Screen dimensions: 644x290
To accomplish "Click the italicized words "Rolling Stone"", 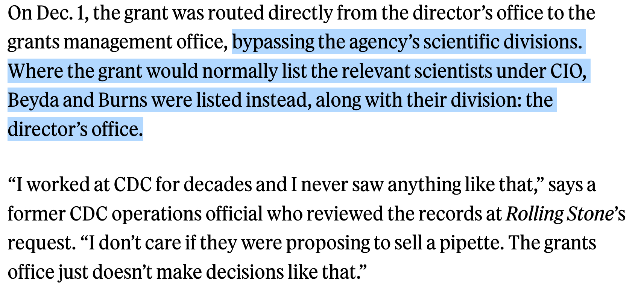I will click(x=560, y=214).
